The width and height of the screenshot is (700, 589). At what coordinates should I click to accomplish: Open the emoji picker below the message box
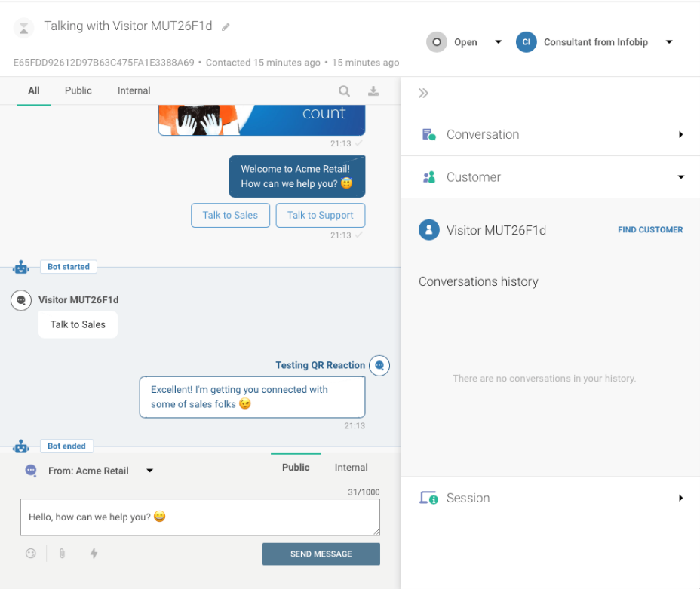[x=31, y=554]
